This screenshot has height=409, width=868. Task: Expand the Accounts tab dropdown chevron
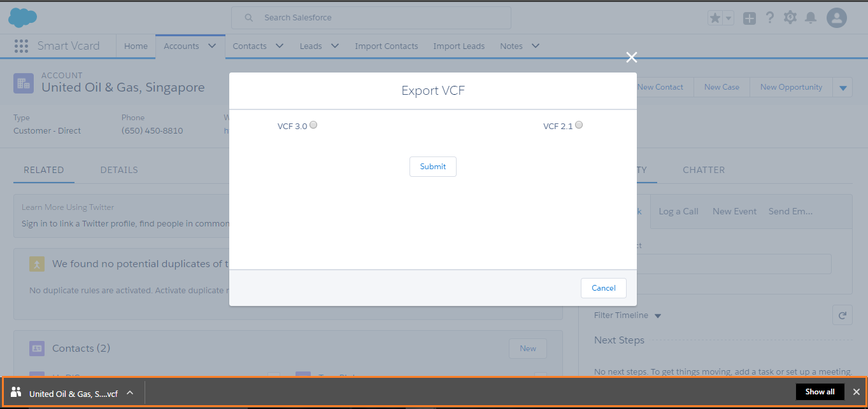(x=212, y=46)
